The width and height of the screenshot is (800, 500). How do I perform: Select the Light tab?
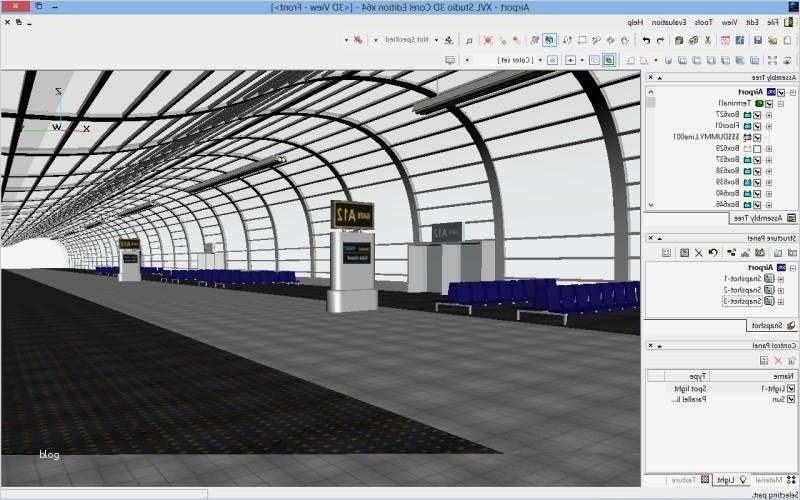tap(731, 480)
